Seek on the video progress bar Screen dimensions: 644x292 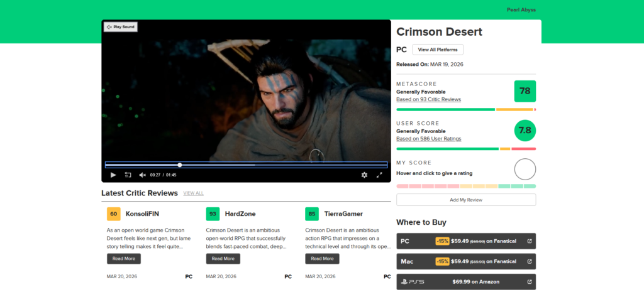pos(246,165)
